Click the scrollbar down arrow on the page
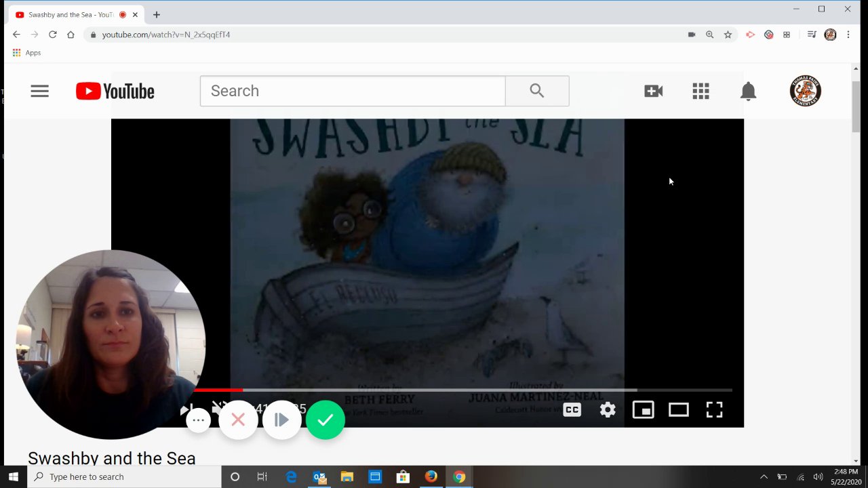Screen dimensions: 868x488 tap(856, 460)
